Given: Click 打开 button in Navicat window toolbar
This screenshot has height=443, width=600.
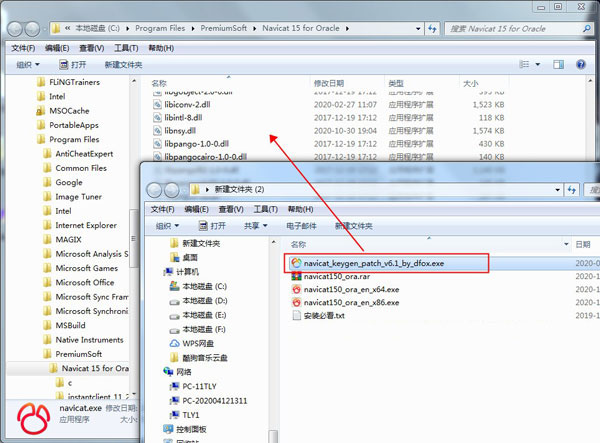Looking at the screenshot, I should [x=73, y=65].
